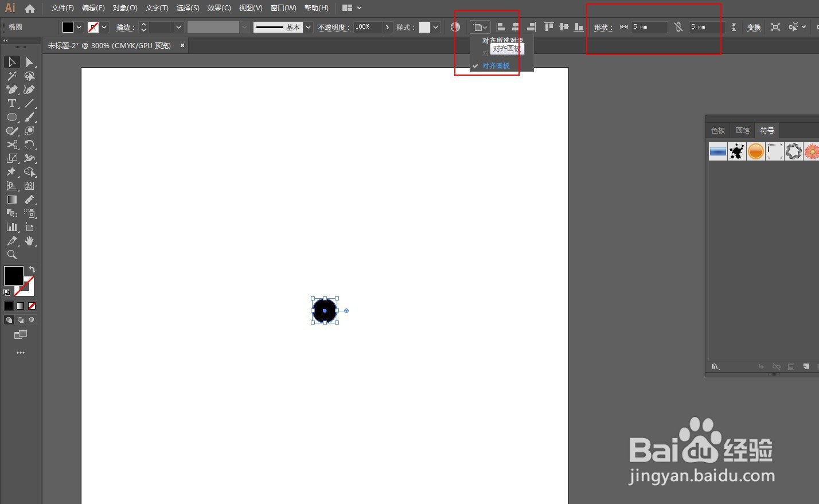Click the Home icon
819x504 pixels.
pyautogui.click(x=30, y=9)
